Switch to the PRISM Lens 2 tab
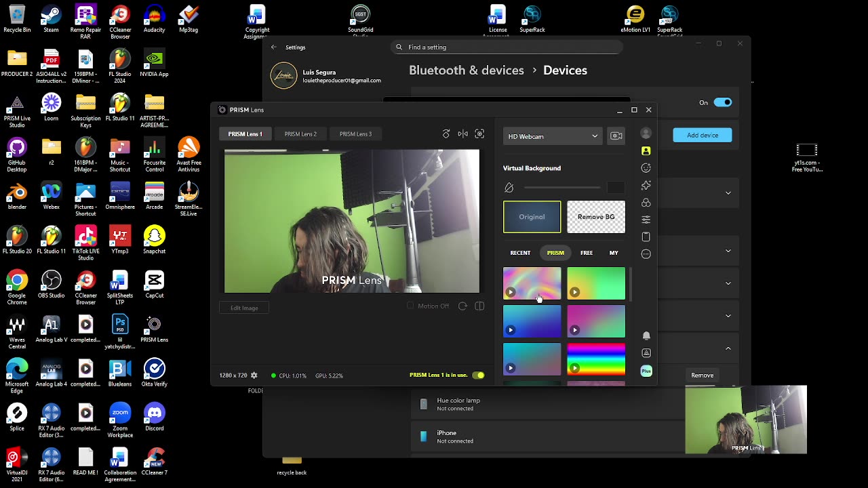 (300, 134)
